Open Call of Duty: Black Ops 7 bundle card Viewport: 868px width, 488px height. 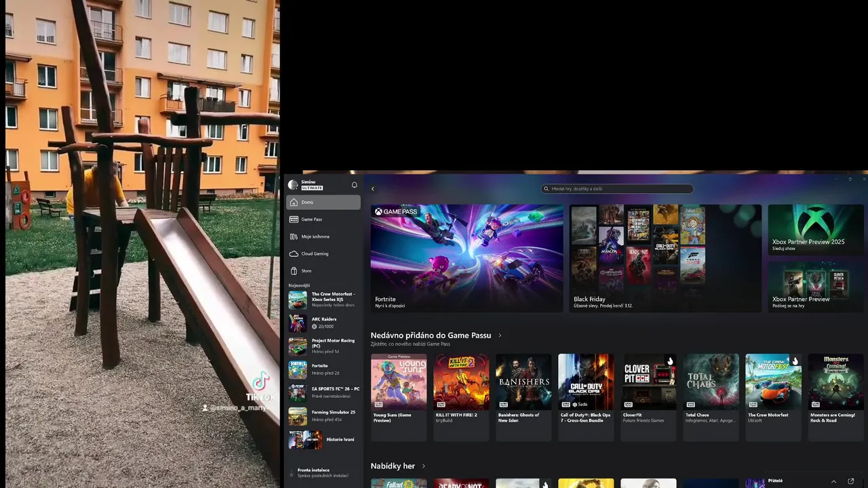pos(586,397)
